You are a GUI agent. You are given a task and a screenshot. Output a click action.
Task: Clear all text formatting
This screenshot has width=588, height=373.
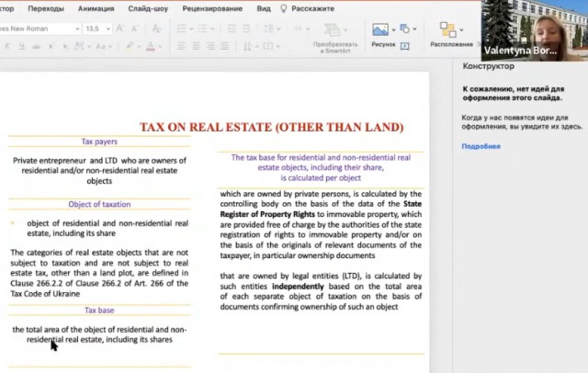coord(156,28)
